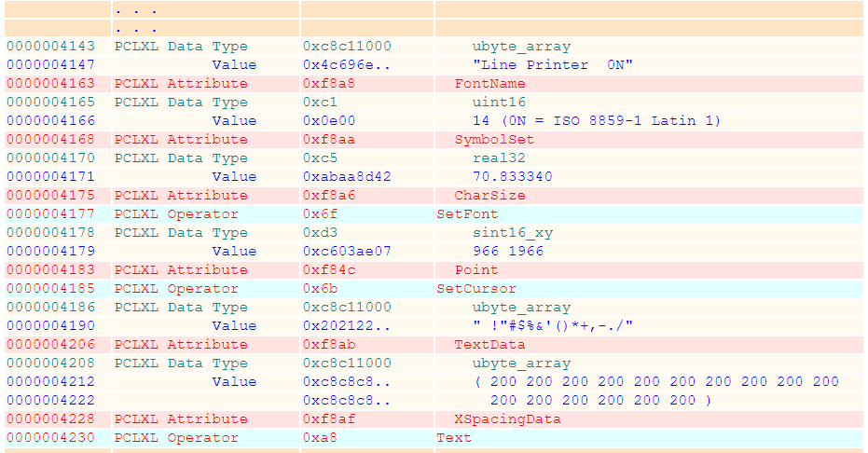The height and width of the screenshot is (453, 868).
Task: Click operator code 0x6b
Action: 320,289
